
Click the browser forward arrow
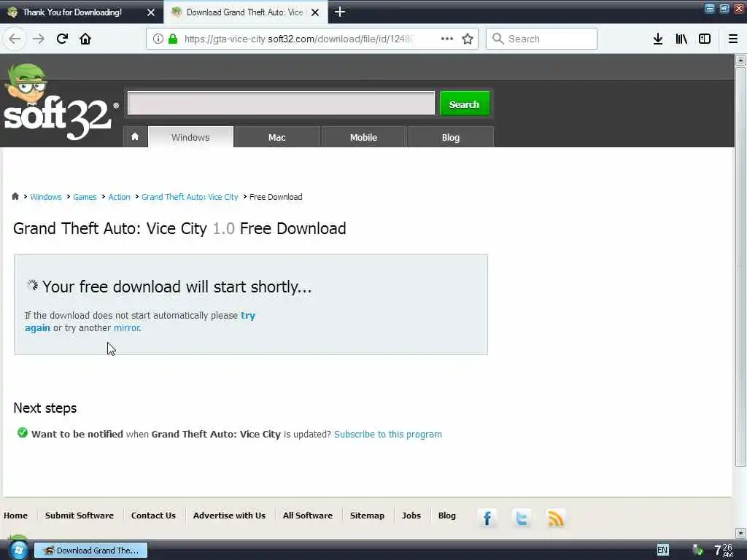click(39, 39)
